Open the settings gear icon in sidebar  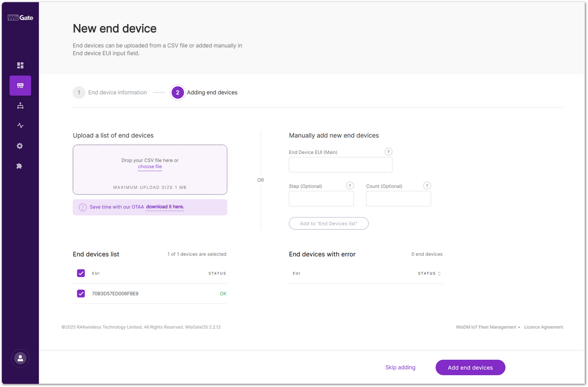(x=20, y=146)
